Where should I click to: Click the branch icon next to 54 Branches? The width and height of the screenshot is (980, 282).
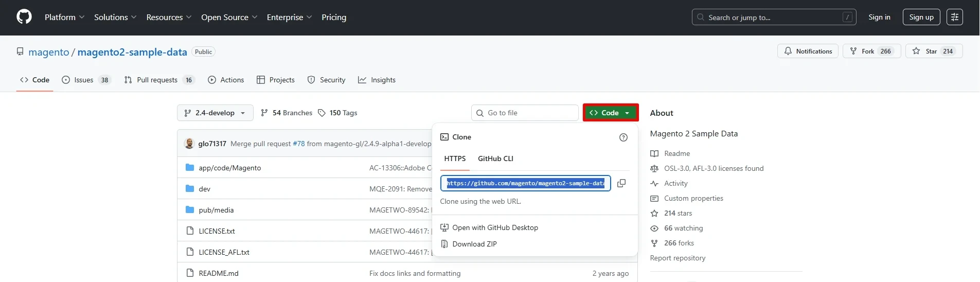coord(264,113)
